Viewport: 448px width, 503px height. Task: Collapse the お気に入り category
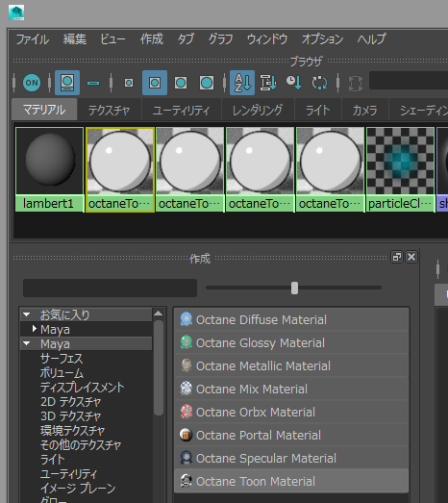point(27,314)
